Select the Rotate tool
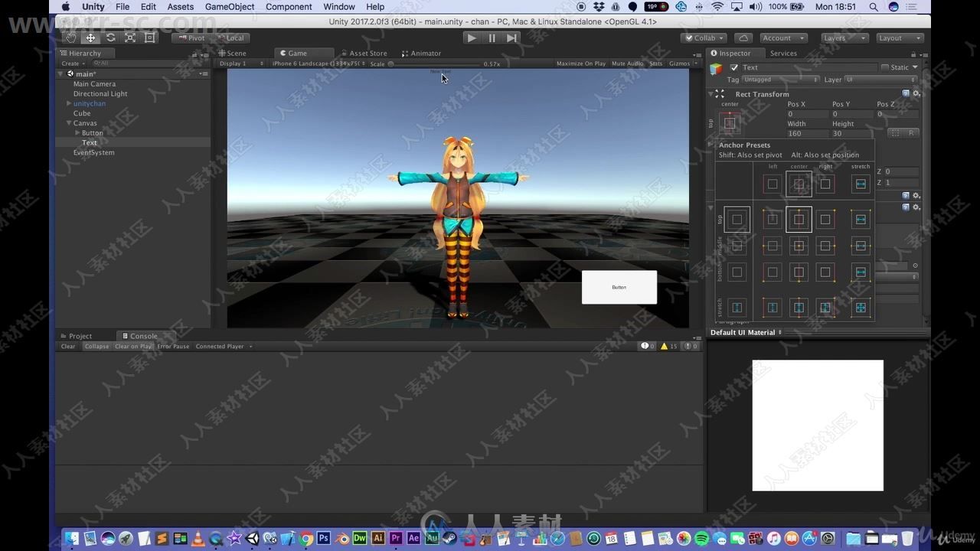The image size is (980, 551). tap(110, 37)
